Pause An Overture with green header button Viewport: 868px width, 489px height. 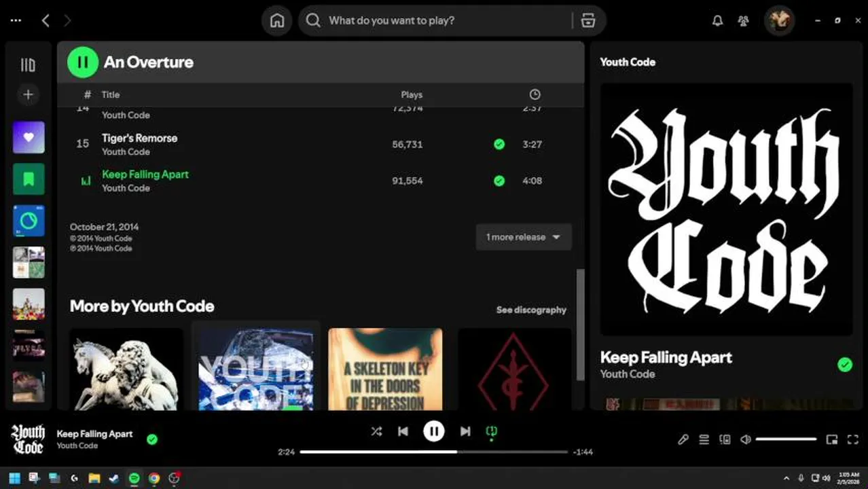tap(83, 62)
